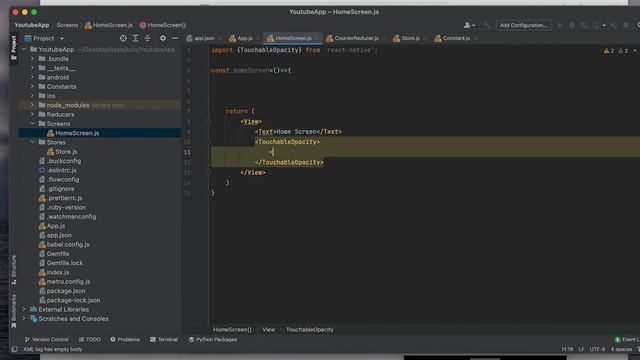The width and height of the screenshot is (640, 360).
Task: Collapse the Screens folder
Action: [32, 124]
